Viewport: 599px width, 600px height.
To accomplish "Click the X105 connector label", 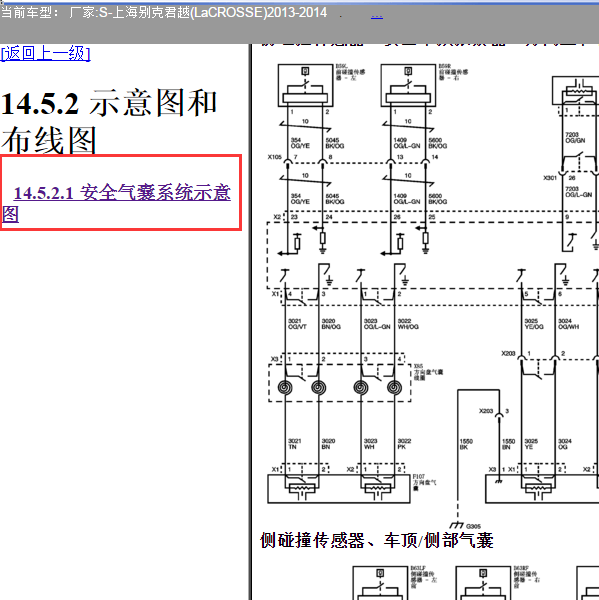I will [x=274, y=157].
